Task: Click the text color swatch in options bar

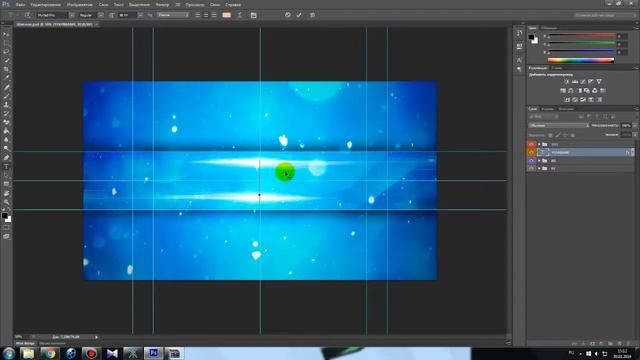Action: coord(226,15)
